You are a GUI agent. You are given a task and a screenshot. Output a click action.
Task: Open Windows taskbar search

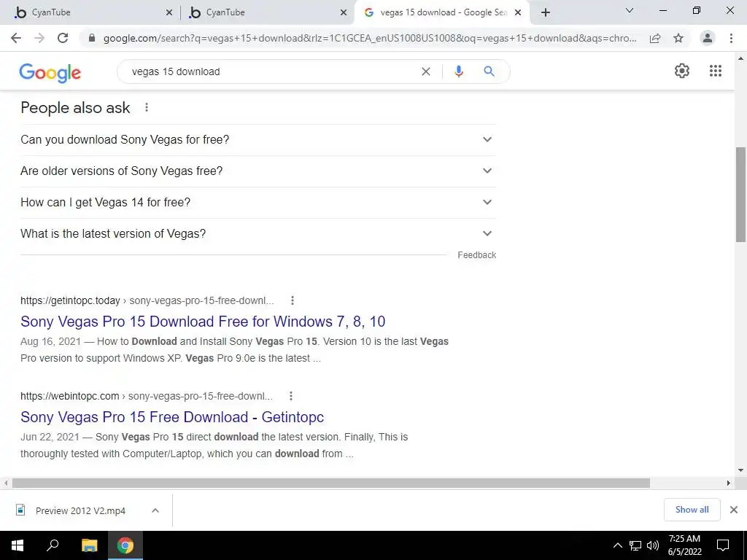[x=53, y=545]
